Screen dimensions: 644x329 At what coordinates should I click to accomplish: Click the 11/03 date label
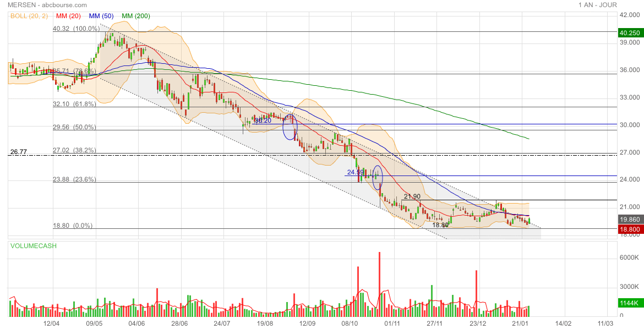[x=605, y=323]
